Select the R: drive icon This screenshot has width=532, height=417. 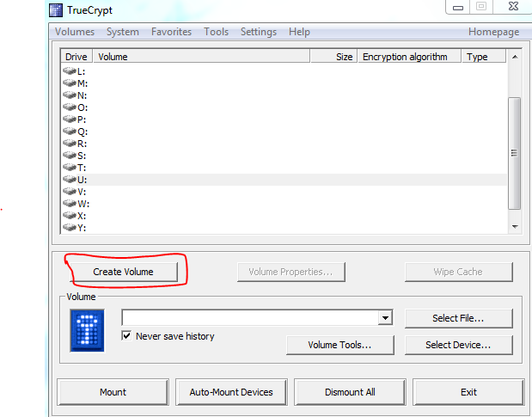[x=70, y=144]
